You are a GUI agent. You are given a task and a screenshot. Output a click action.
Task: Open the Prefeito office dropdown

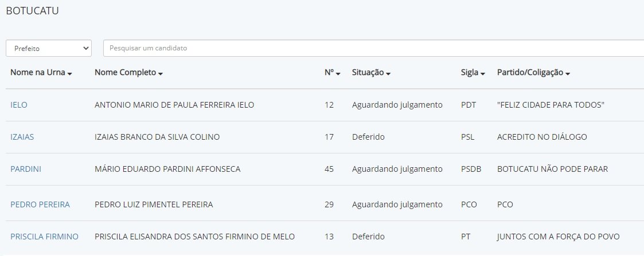coord(49,49)
